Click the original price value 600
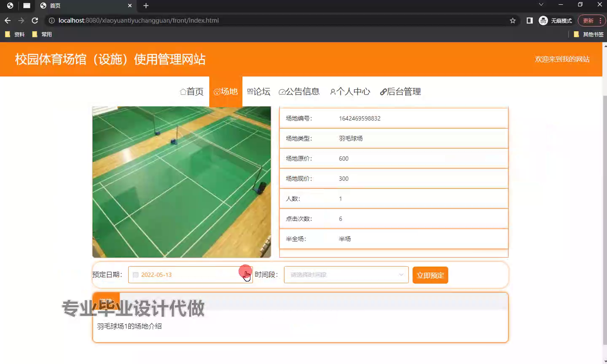The height and width of the screenshot is (364, 607). [x=344, y=158]
